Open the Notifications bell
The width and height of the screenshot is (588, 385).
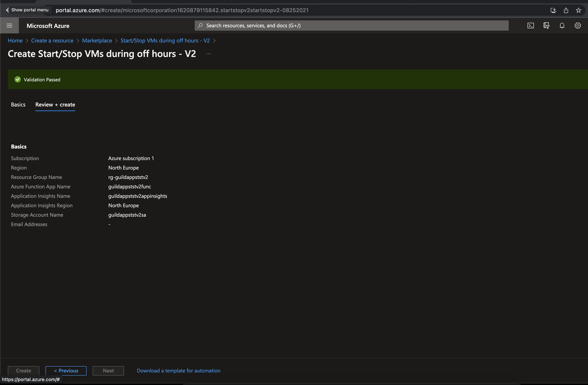coord(562,25)
